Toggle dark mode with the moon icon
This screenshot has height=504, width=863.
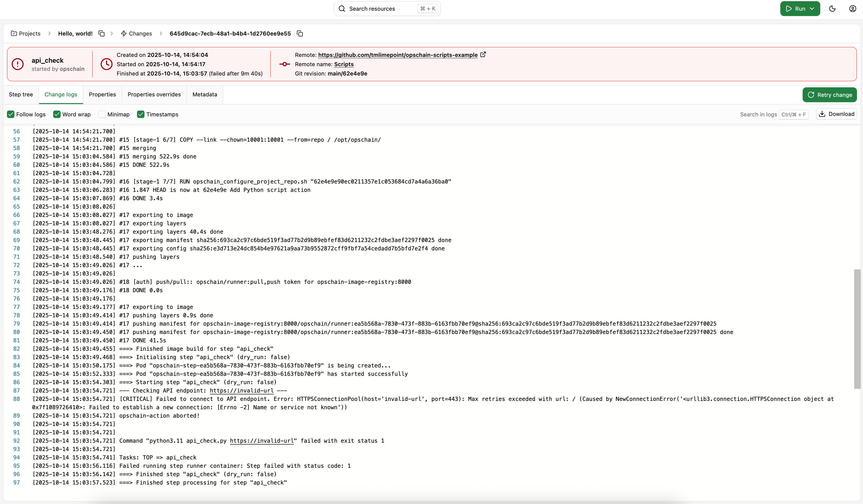click(832, 9)
